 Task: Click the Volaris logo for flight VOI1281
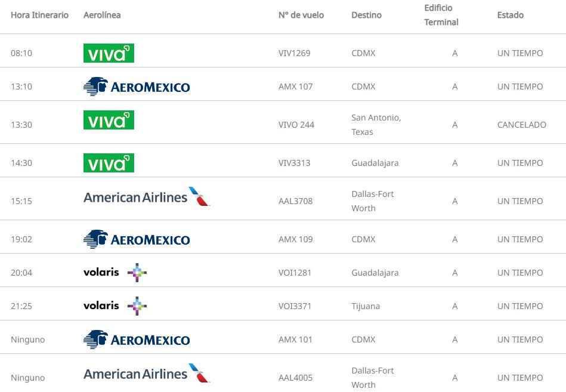point(115,273)
